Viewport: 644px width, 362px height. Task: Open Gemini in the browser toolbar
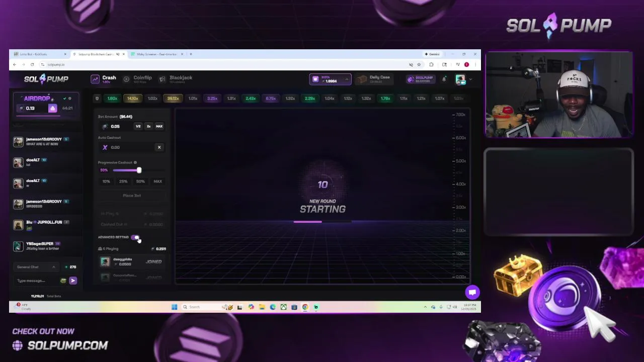(x=432, y=54)
